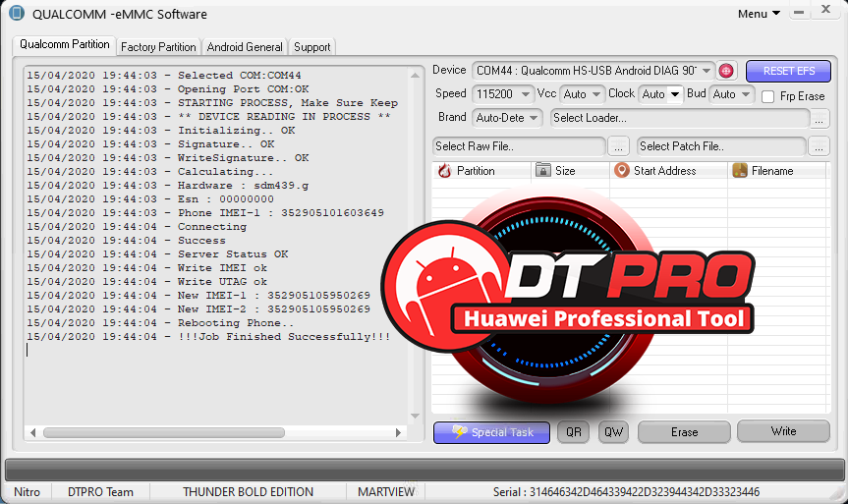
Task: Click the Erase button
Action: tap(684, 432)
